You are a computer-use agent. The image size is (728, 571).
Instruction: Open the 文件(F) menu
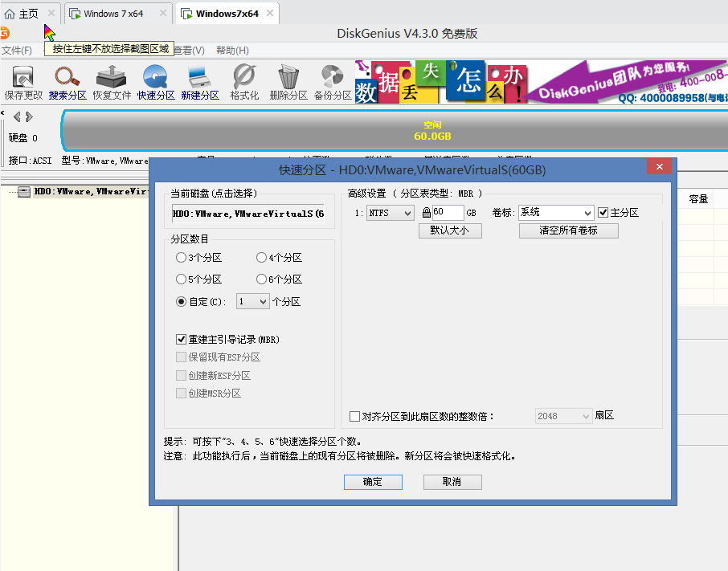(x=17, y=50)
